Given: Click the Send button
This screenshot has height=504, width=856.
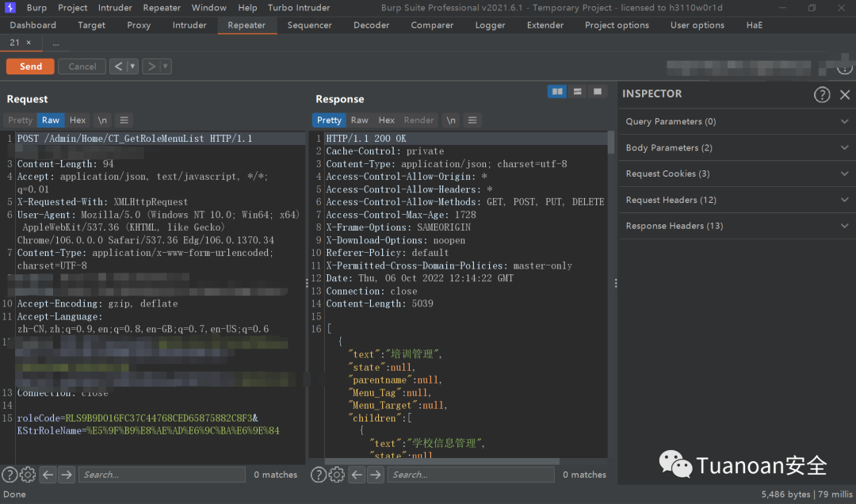Looking at the screenshot, I should pyautogui.click(x=31, y=66).
